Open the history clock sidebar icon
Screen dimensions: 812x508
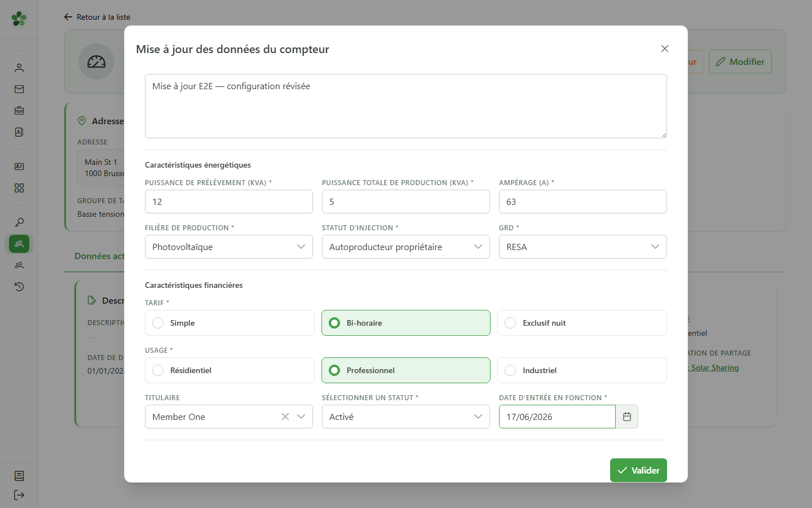point(19,287)
